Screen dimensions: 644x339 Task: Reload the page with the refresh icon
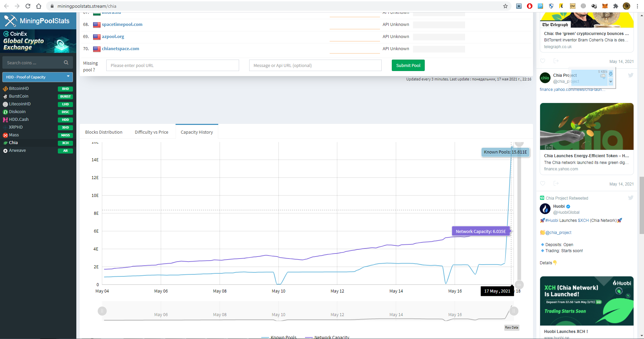click(x=28, y=6)
